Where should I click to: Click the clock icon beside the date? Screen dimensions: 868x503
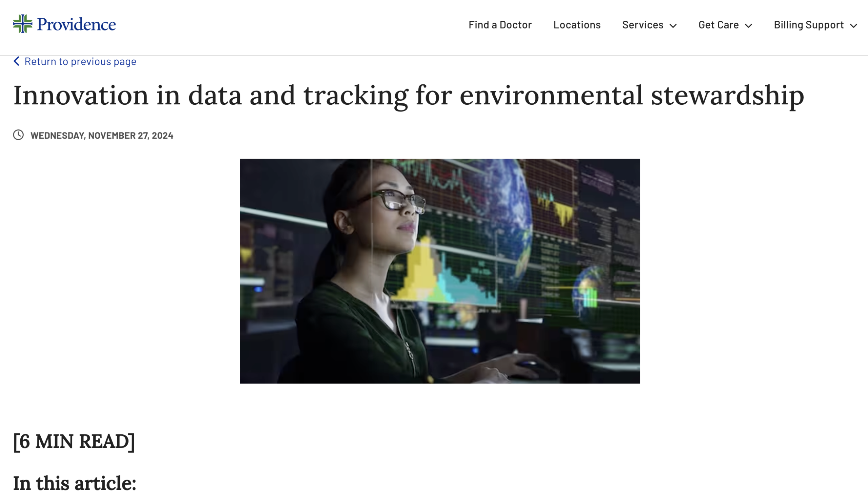point(19,135)
